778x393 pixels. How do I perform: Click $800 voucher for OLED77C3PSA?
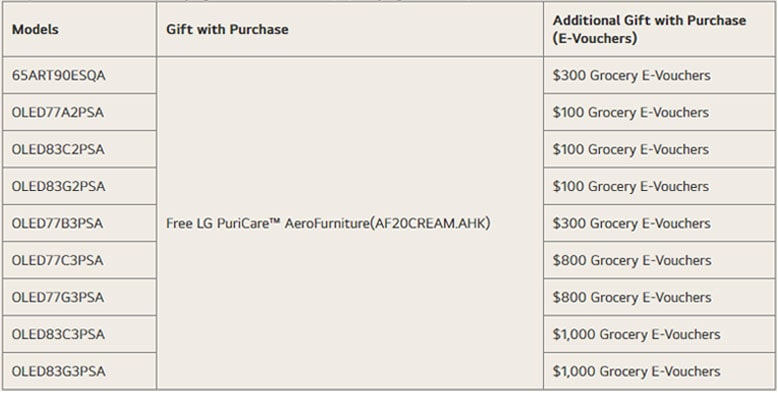(632, 261)
